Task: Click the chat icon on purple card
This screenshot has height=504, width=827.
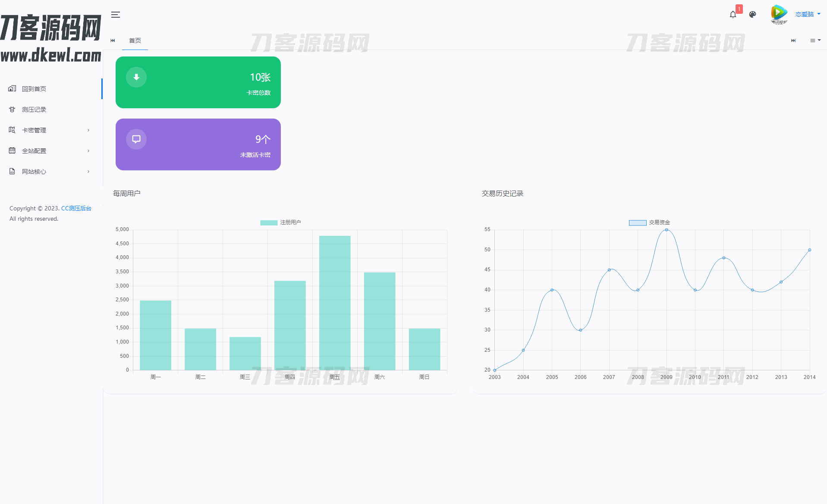Action: (136, 139)
